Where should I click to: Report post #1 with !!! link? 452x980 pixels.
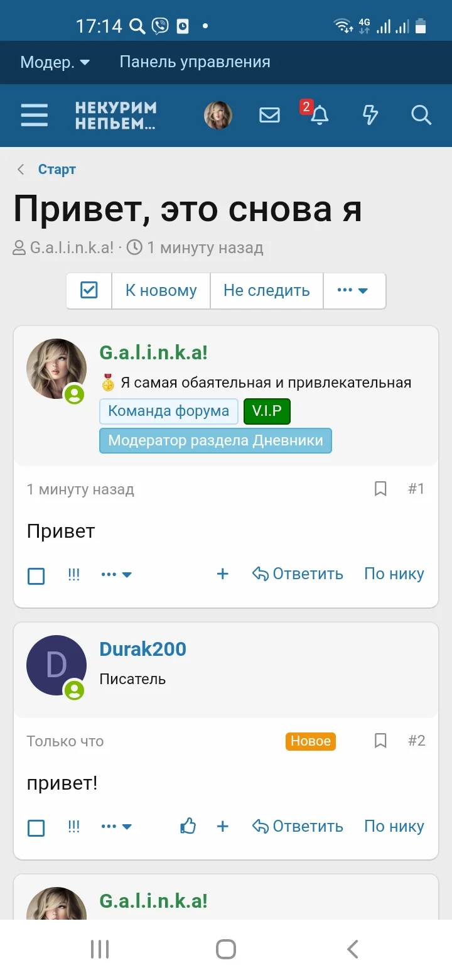(74, 574)
